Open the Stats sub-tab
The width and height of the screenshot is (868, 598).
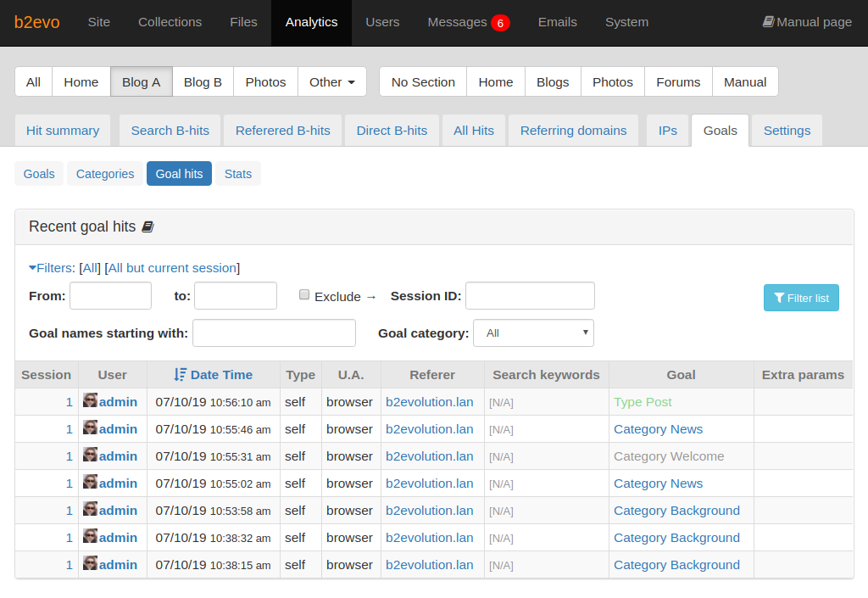[238, 174]
